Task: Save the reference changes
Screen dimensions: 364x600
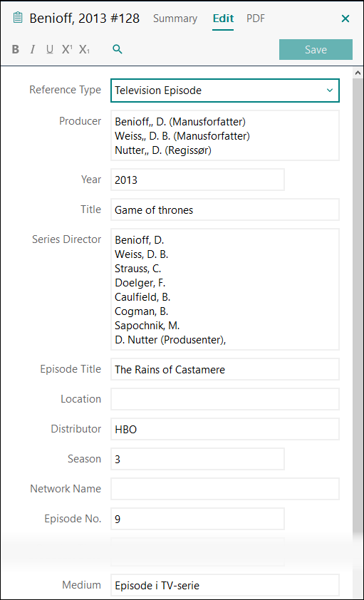Action: pos(316,49)
